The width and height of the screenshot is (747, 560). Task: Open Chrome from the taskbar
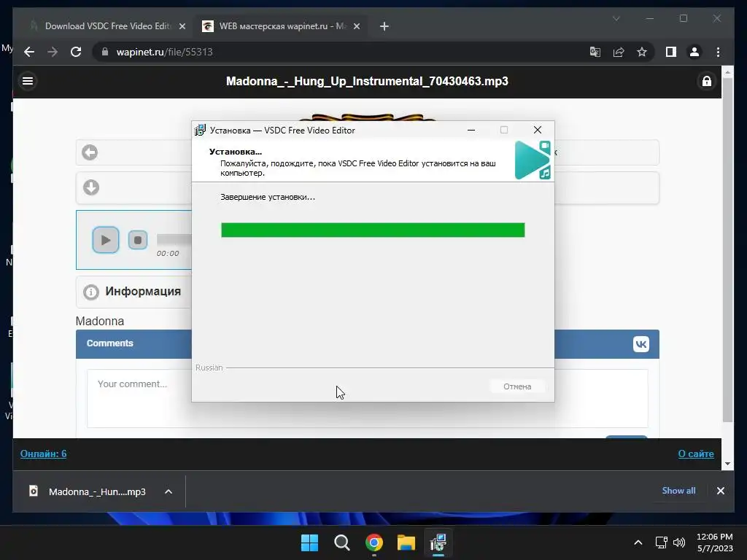click(374, 542)
